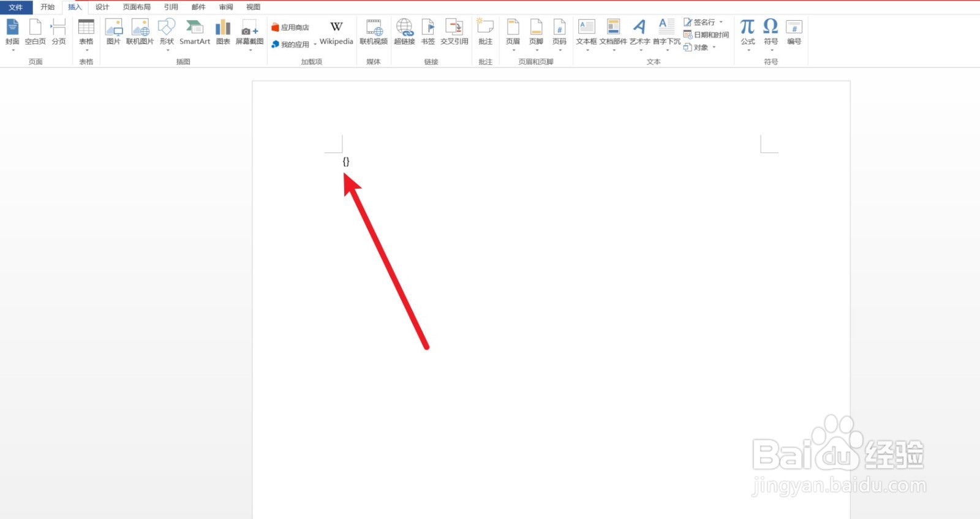Insert a 图表 chart
Image resolution: width=980 pixels, height=519 pixels.
(x=223, y=32)
